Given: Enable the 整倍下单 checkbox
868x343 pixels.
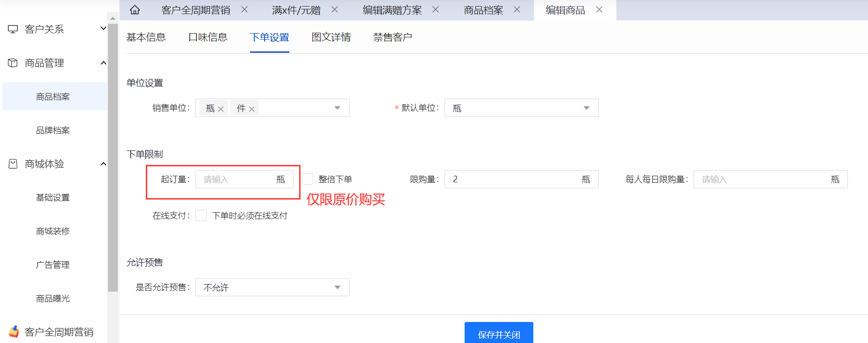Looking at the screenshot, I should [308, 179].
